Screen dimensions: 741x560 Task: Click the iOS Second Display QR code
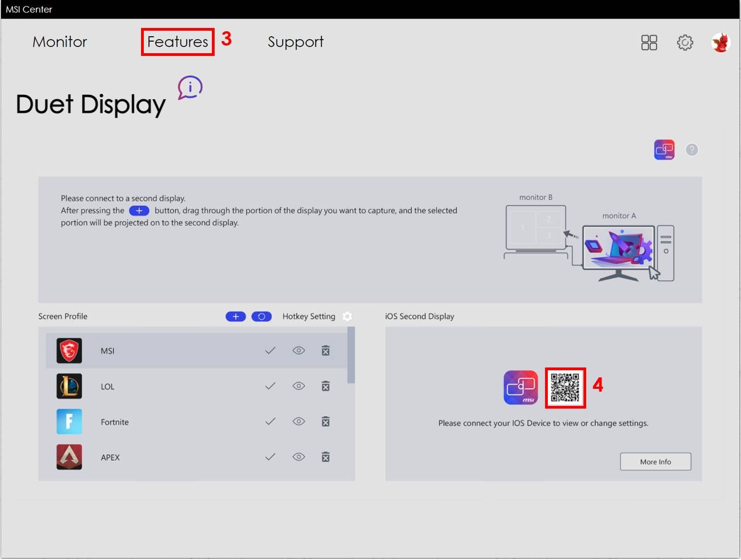[565, 387]
